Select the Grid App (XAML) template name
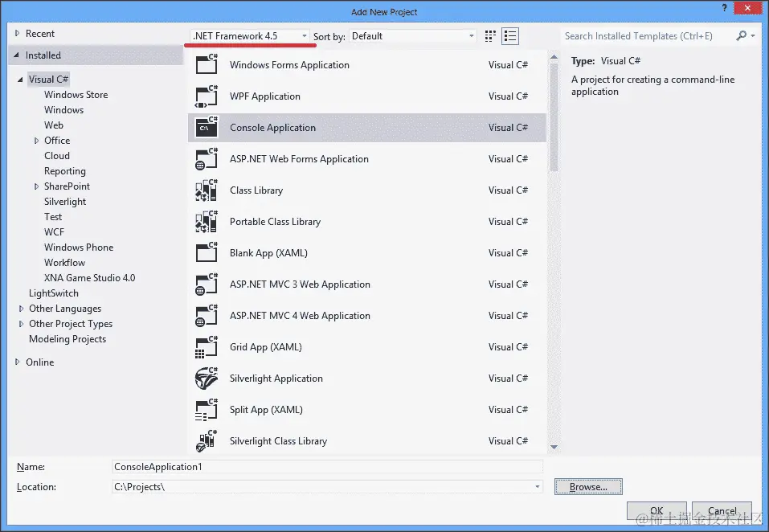 266,347
